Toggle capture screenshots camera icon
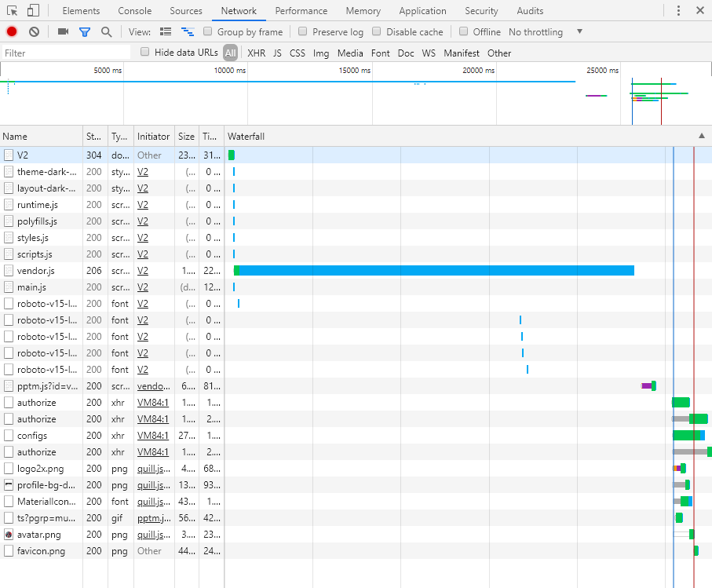This screenshot has height=588, width=712. (x=63, y=31)
